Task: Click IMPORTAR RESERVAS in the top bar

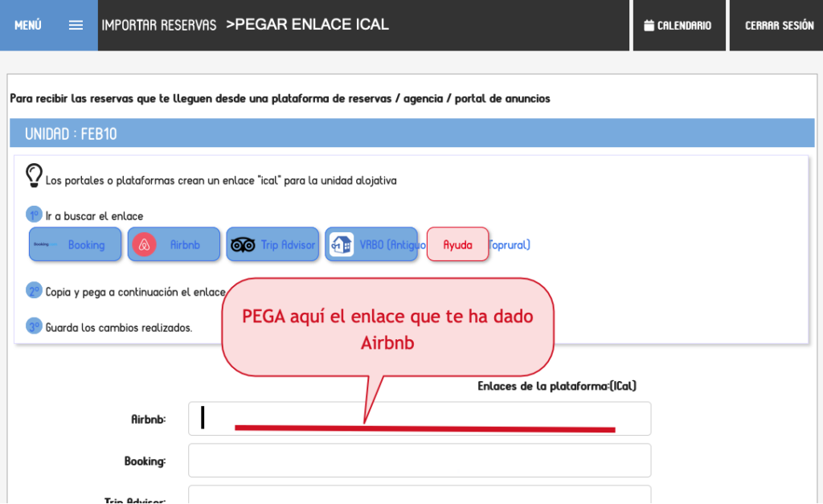Action: (x=158, y=24)
